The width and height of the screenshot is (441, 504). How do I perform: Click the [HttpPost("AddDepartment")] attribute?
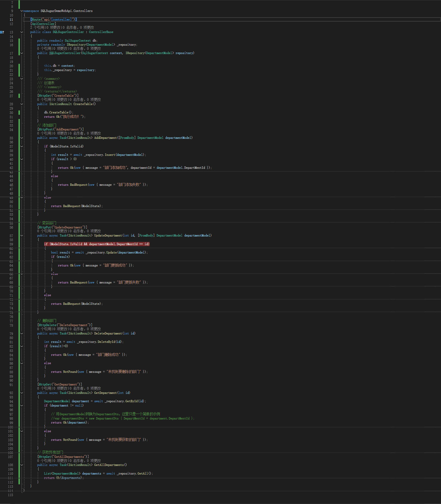click(x=61, y=129)
